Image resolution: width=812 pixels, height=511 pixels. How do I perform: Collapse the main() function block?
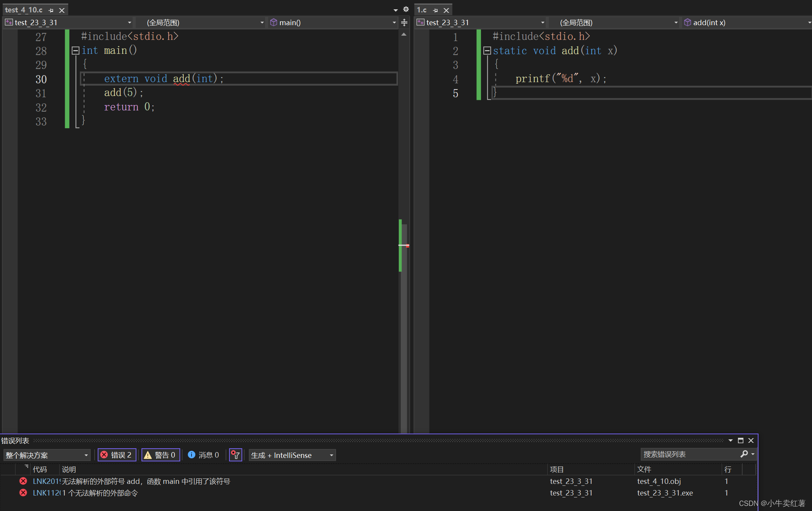pyautogui.click(x=76, y=50)
